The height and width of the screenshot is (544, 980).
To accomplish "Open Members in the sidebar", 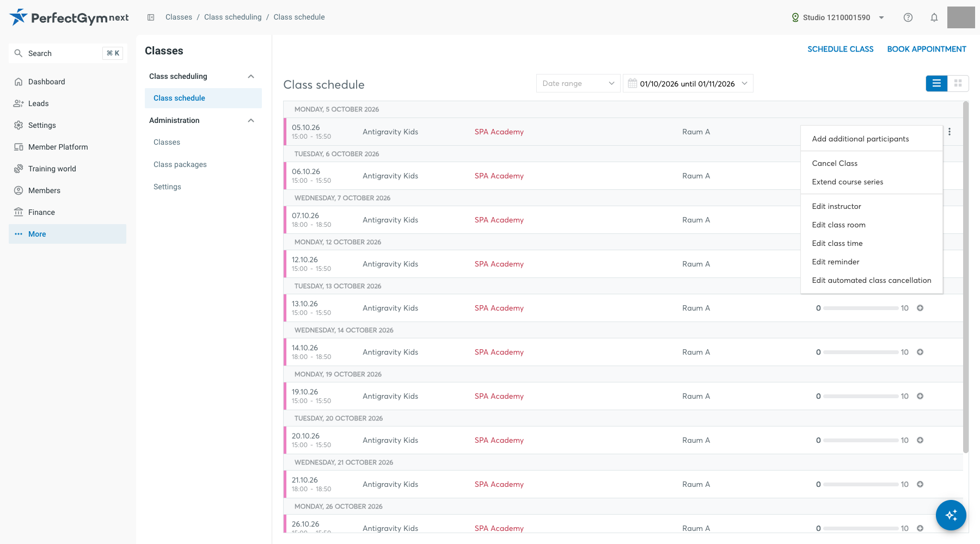I will point(68,190).
